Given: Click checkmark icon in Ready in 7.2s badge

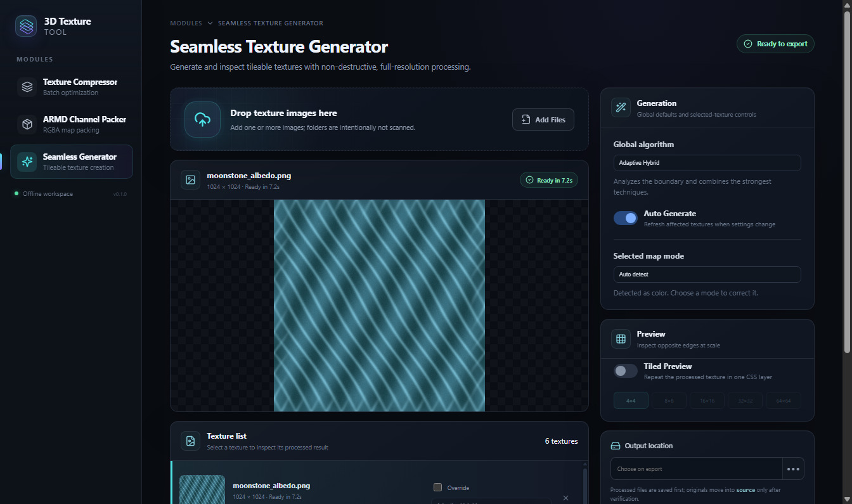Looking at the screenshot, I should click(530, 181).
